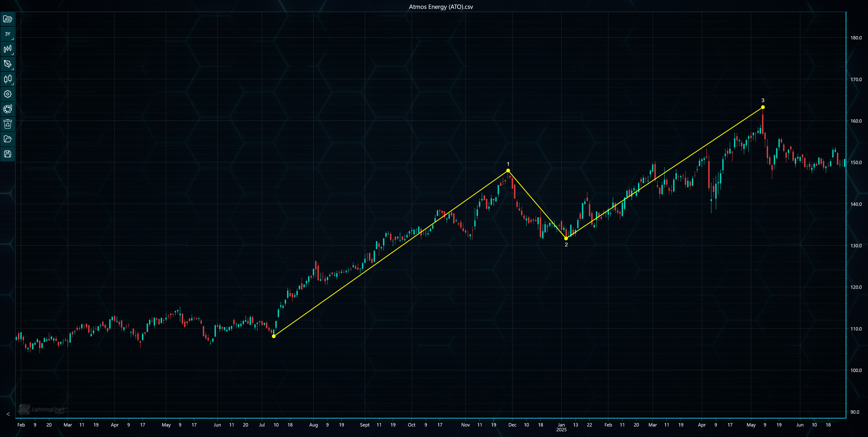The image size is (868, 437).
Task: Select the pen drawing tools icon
Action: (x=8, y=64)
